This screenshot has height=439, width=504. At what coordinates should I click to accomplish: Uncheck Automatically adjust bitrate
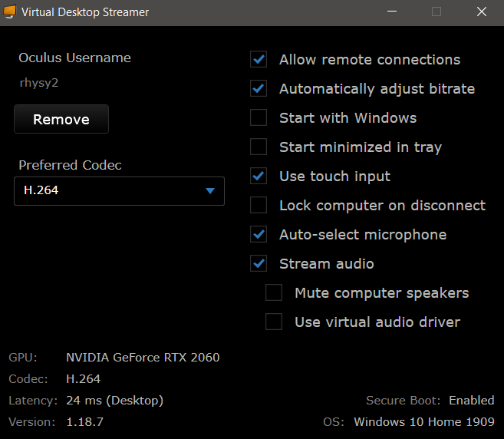pos(259,89)
